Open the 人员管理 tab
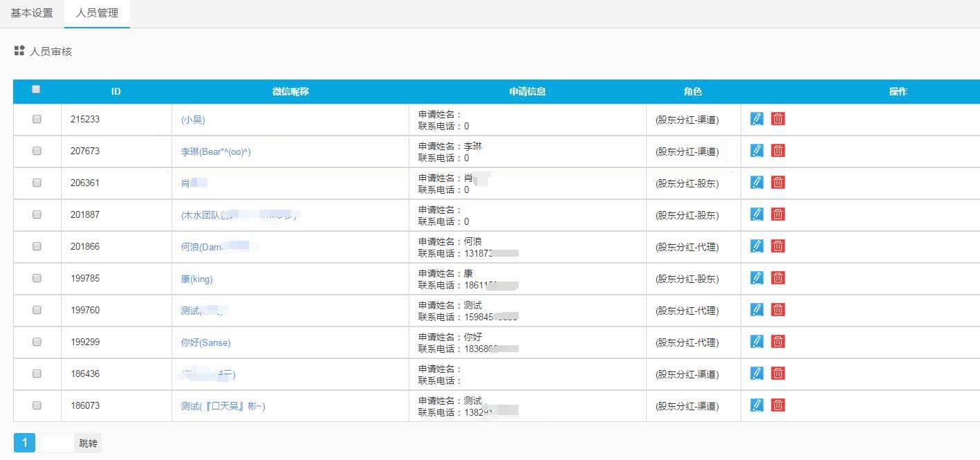Viewport: 980px width, 460px height. coord(96,12)
